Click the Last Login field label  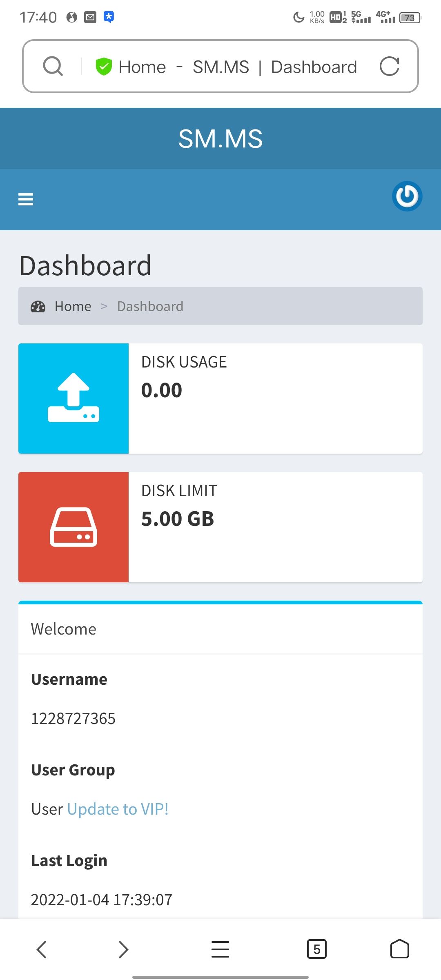pos(69,860)
